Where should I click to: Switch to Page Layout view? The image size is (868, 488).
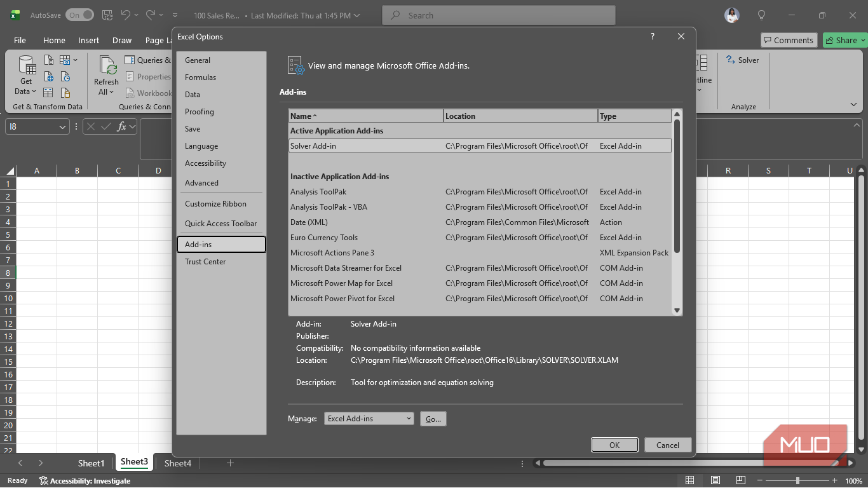[715, 480]
